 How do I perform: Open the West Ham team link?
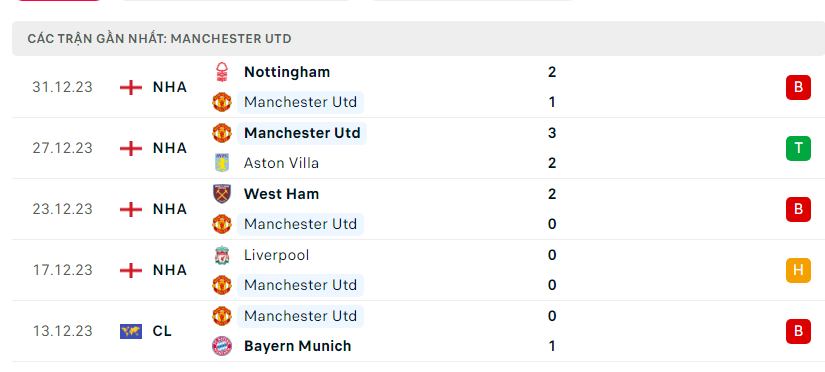coord(281,194)
